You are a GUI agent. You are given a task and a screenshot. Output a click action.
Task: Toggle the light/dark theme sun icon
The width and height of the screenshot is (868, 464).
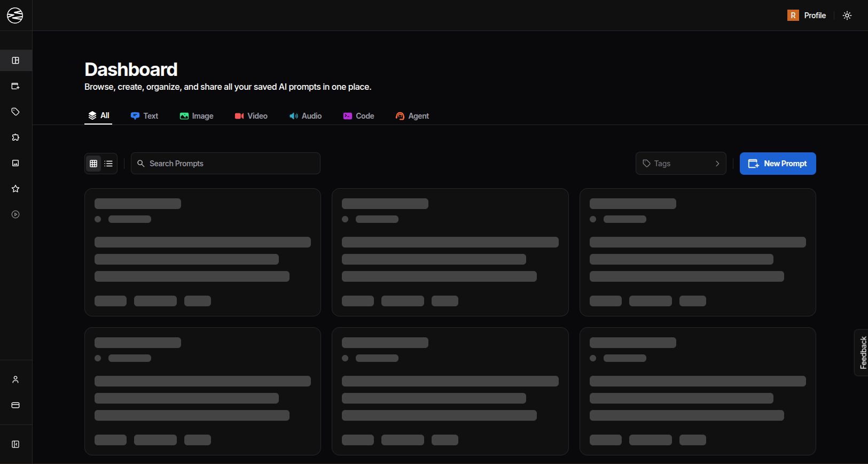(x=847, y=16)
